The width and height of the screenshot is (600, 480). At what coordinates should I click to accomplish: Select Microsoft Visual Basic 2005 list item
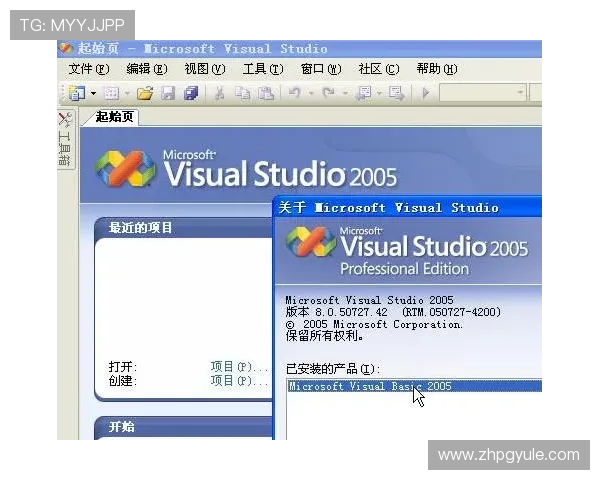pos(370,386)
